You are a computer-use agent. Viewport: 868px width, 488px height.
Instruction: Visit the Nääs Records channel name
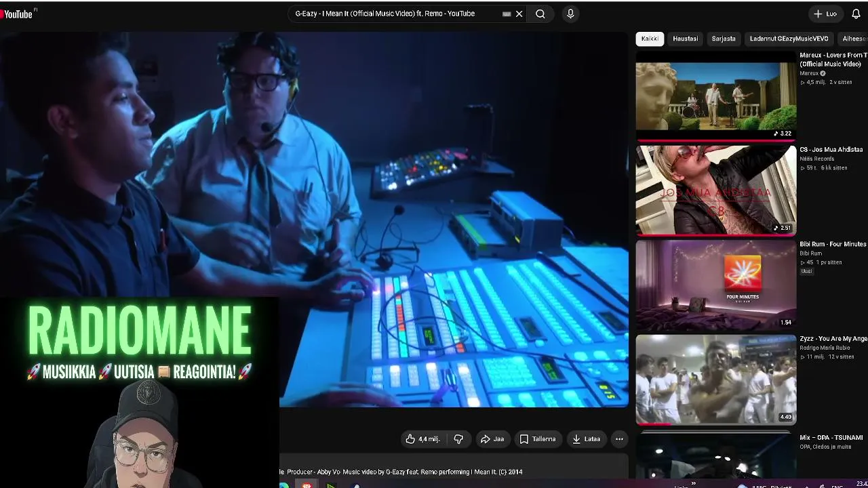[x=817, y=159]
